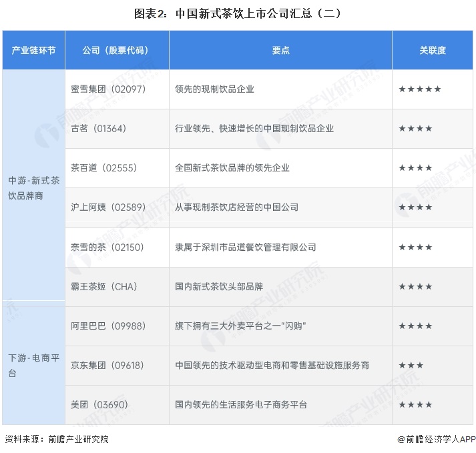Select the text 从事现制茶饮店经营的中国公司
Image resolution: width=476 pixels, height=453 pixels.
(236, 207)
